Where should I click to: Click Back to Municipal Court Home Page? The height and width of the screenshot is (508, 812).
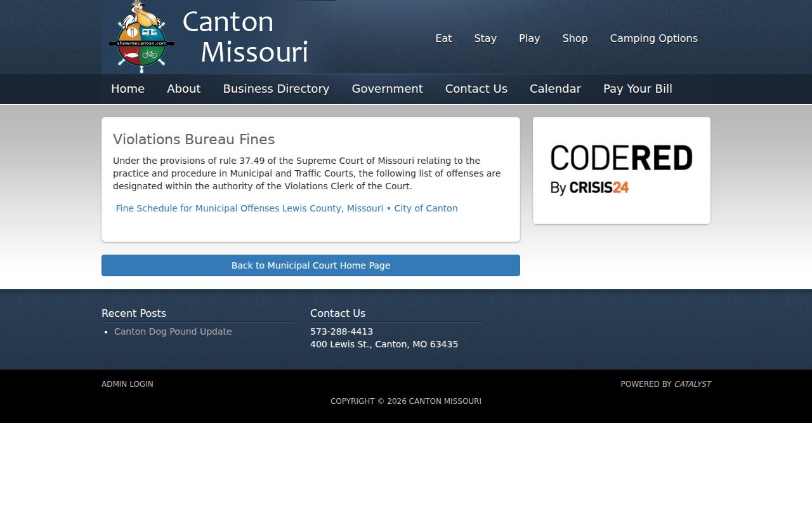tap(311, 265)
